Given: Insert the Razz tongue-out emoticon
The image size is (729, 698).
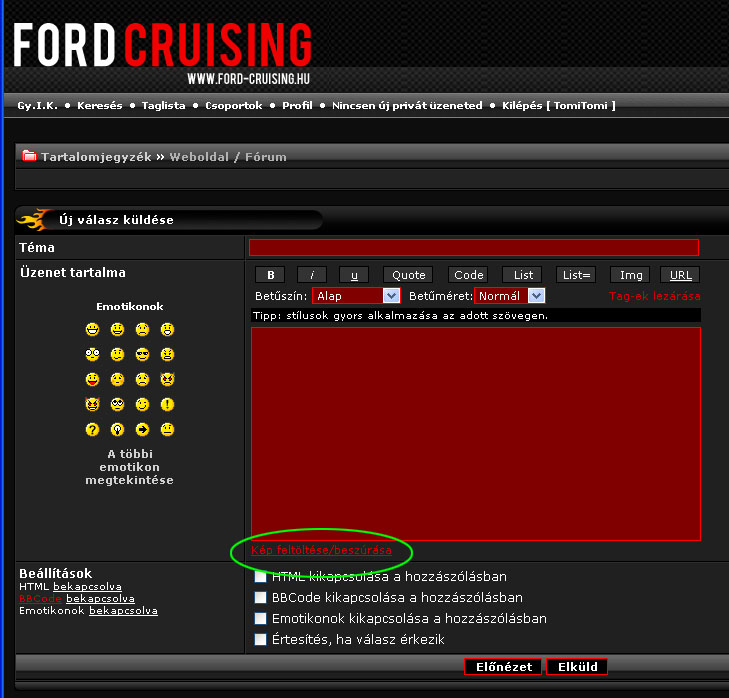Looking at the screenshot, I should point(93,379).
